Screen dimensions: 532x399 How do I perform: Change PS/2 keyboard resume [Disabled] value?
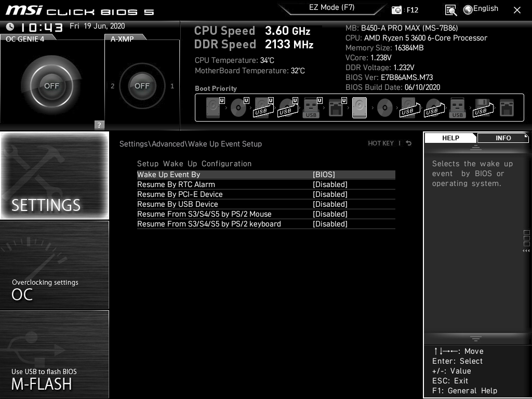pyautogui.click(x=330, y=223)
